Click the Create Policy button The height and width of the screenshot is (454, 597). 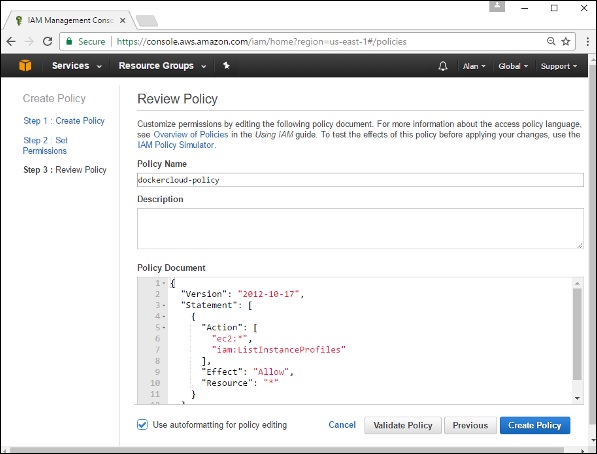tap(535, 425)
